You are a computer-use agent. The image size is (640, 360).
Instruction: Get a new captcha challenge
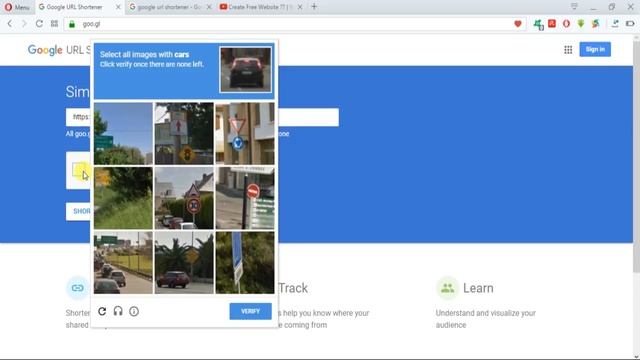click(102, 311)
